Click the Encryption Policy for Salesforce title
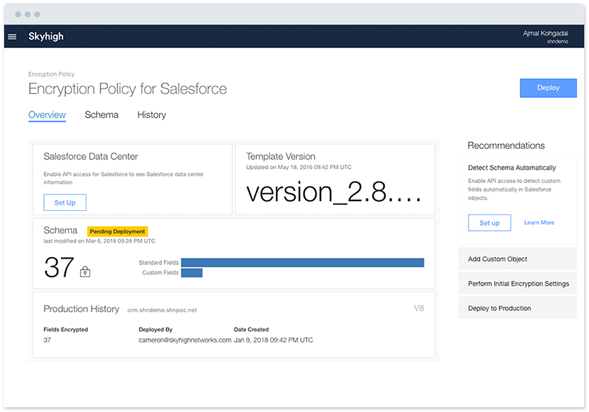The image size is (589, 412). point(127,89)
